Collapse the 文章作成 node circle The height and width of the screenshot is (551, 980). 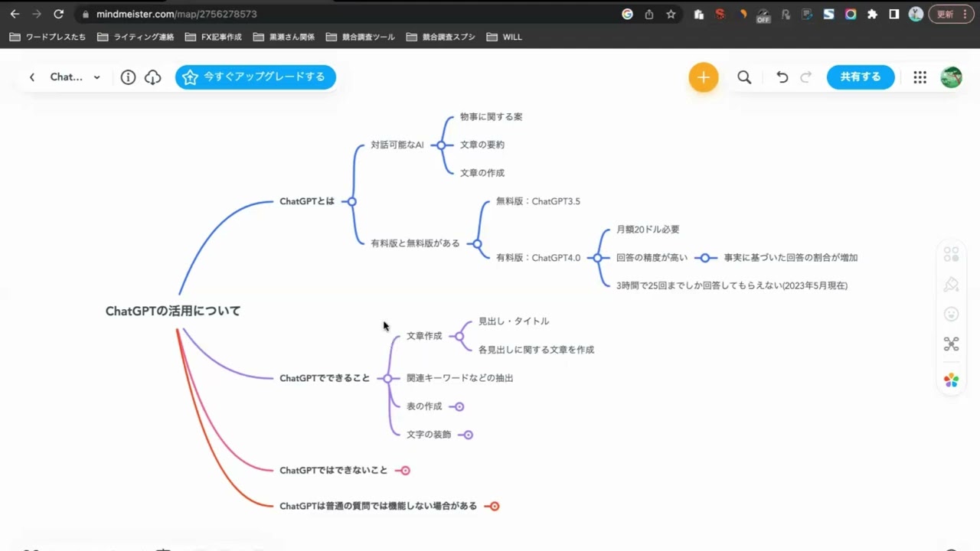(x=459, y=336)
